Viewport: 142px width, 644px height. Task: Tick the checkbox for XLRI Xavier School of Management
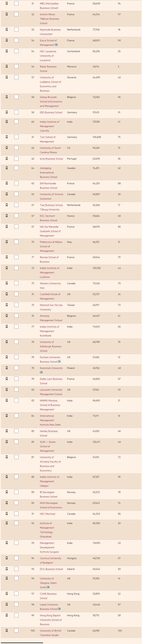[16, 442]
